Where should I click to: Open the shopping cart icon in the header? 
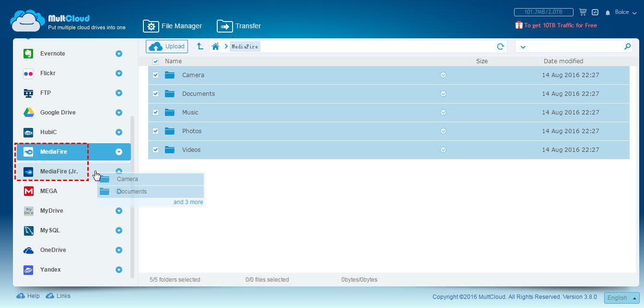click(x=583, y=12)
